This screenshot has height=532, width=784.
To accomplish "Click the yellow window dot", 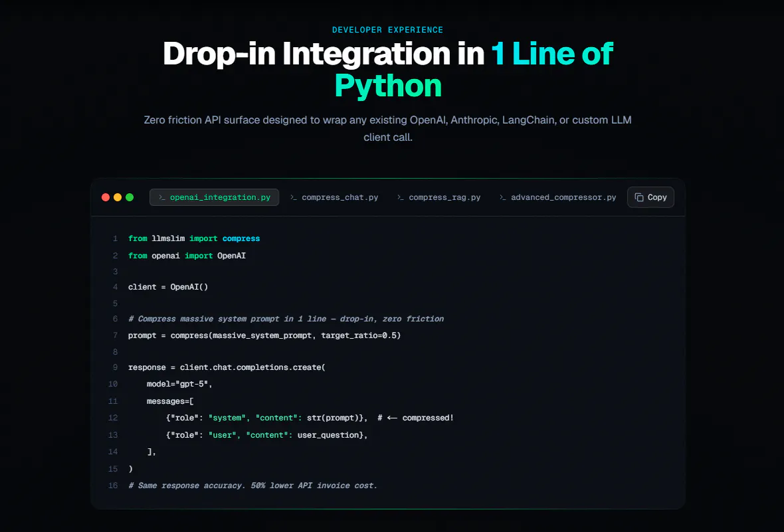I will pos(118,197).
